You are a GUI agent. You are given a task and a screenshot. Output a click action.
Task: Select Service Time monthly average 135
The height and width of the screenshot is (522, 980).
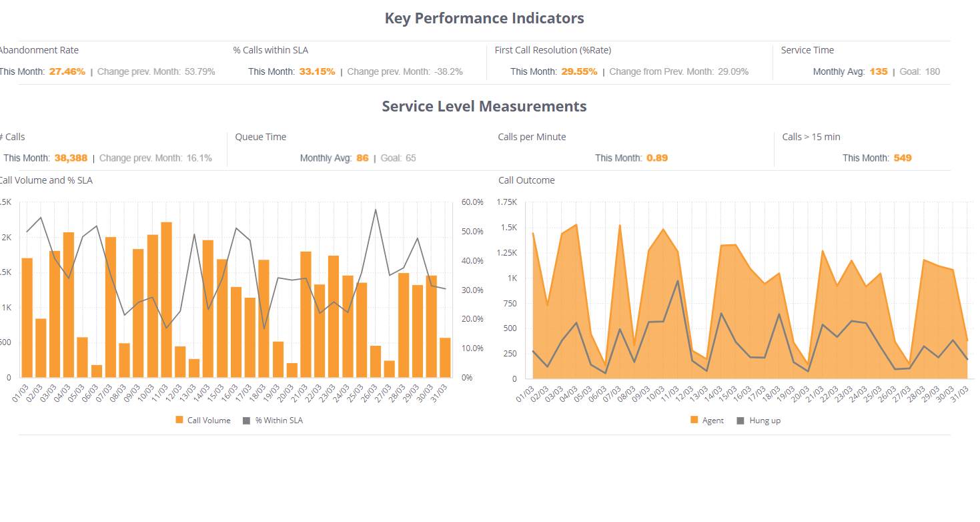point(878,71)
